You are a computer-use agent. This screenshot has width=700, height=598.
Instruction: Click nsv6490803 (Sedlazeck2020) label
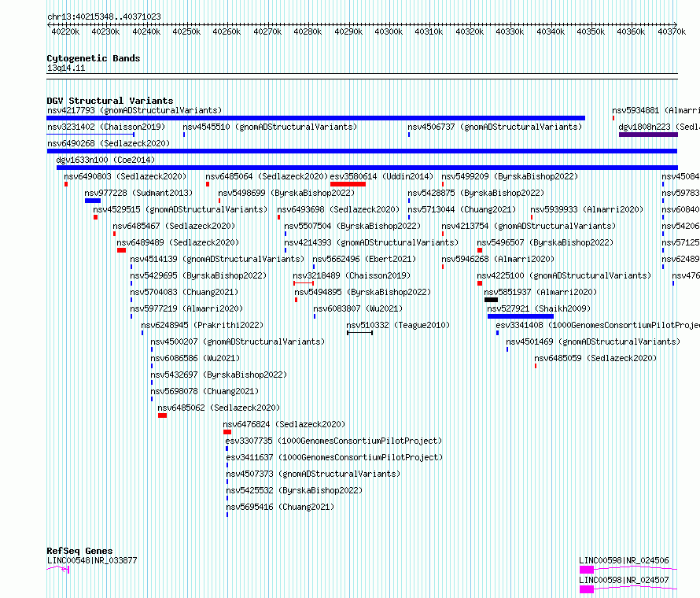tap(125, 176)
